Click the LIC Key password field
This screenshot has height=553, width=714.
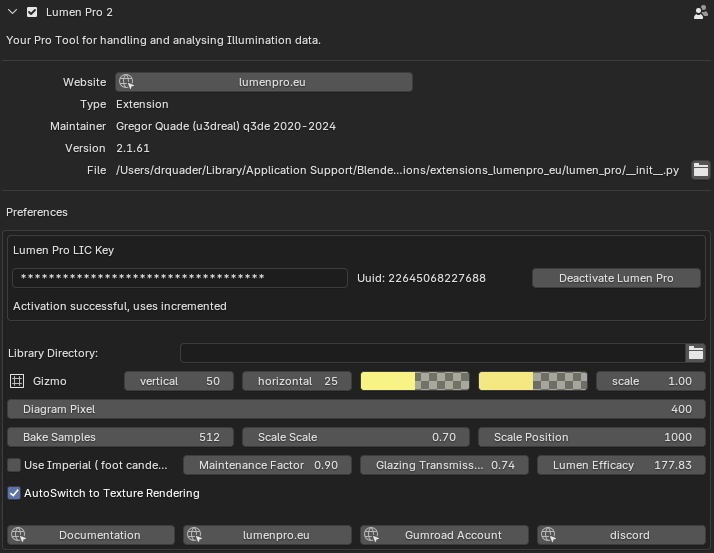coord(180,278)
